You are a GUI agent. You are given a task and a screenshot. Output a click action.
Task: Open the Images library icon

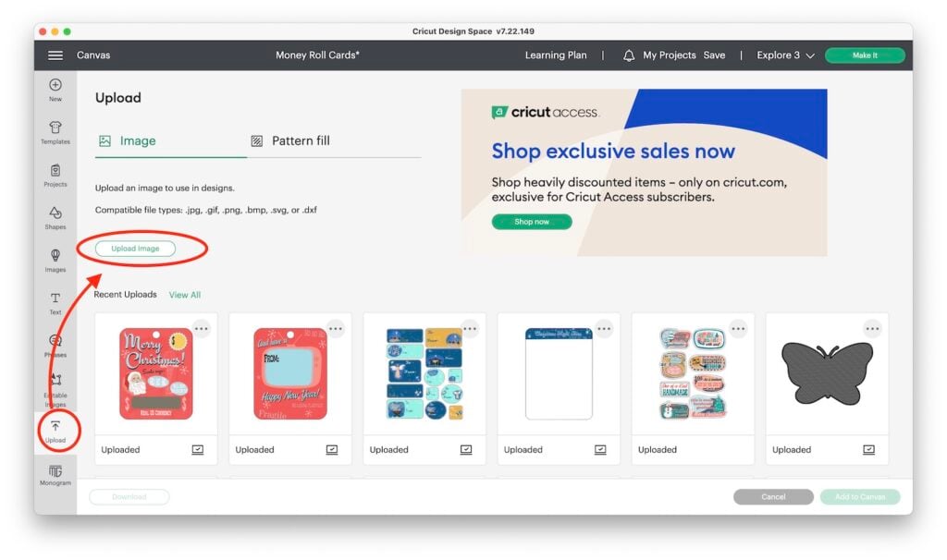[55, 260]
